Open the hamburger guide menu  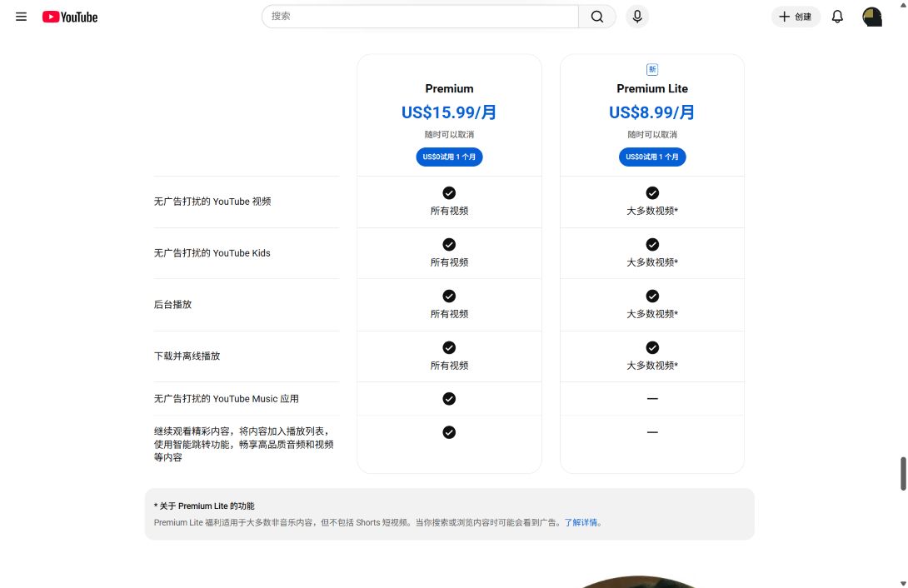coord(21,17)
